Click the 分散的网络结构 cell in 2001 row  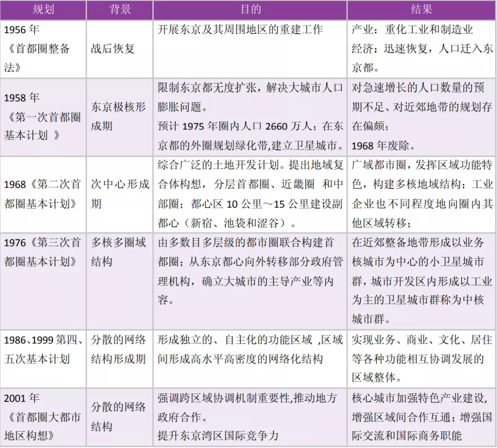coord(120,417)
